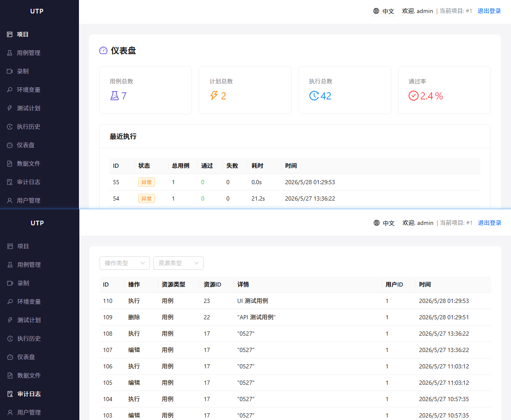Click timestamp 2026/5/28 01:29:51 in audit log

point(444,317)
